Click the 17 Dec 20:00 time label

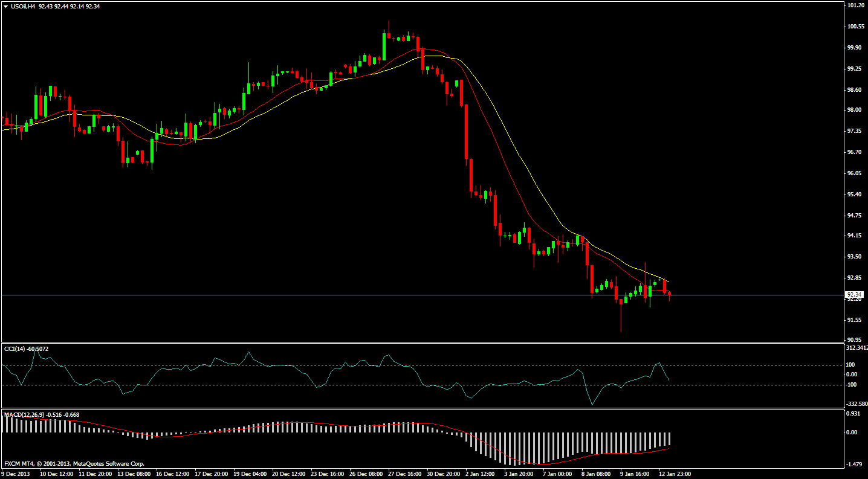coord(211,474)
